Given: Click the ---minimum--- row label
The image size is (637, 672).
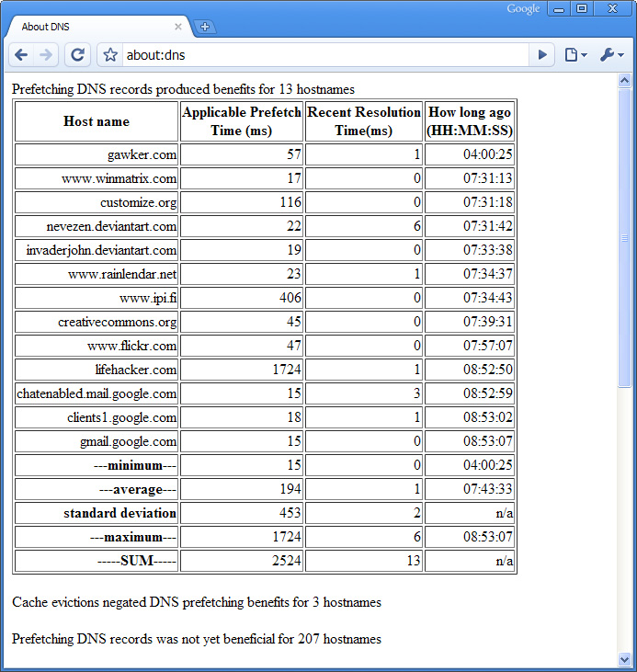Looking at the screenshot, I should 96,465.
